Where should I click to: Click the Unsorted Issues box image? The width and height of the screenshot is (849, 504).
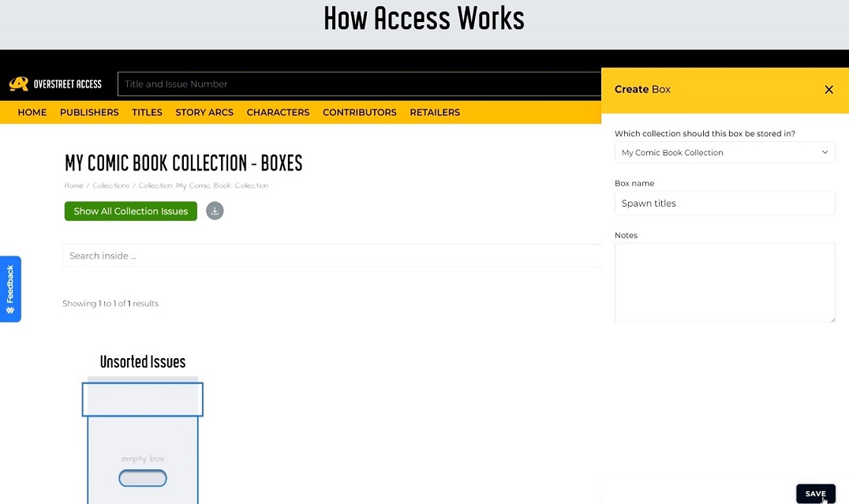pos(143,442)
